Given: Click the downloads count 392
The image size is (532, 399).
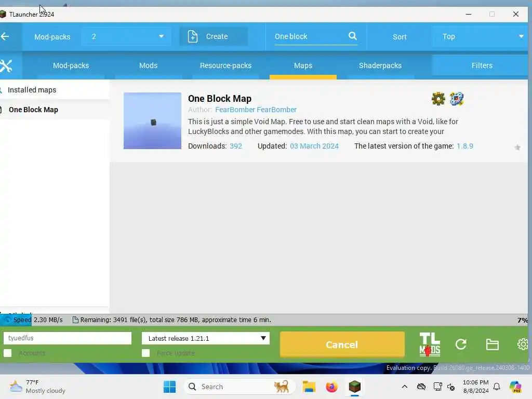Looking at the screenshot, I should coord(236,146).
